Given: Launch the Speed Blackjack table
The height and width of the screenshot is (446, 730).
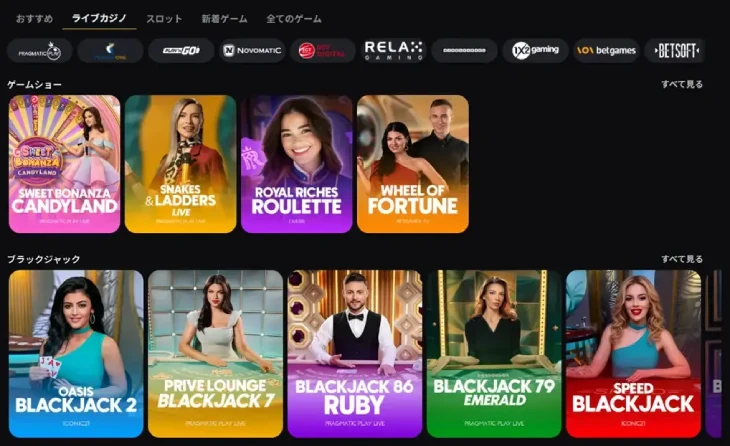Looking at the screenshot, I should click(x=633, y=354).
